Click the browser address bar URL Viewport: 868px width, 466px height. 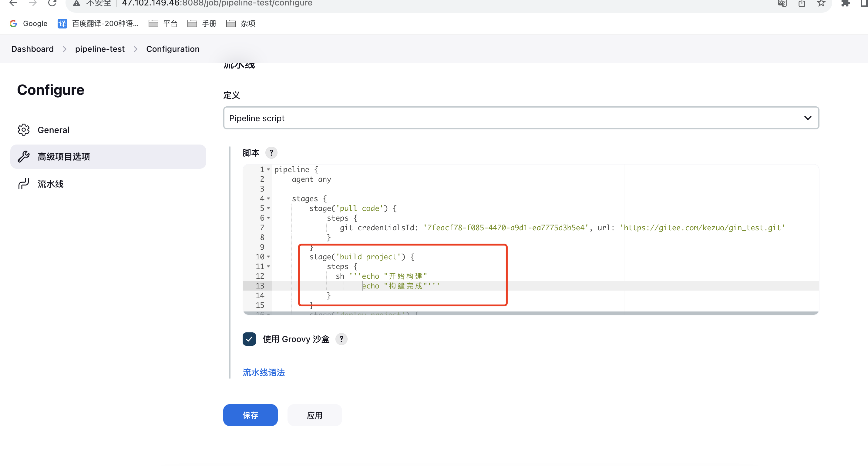(x=217, y=3)
